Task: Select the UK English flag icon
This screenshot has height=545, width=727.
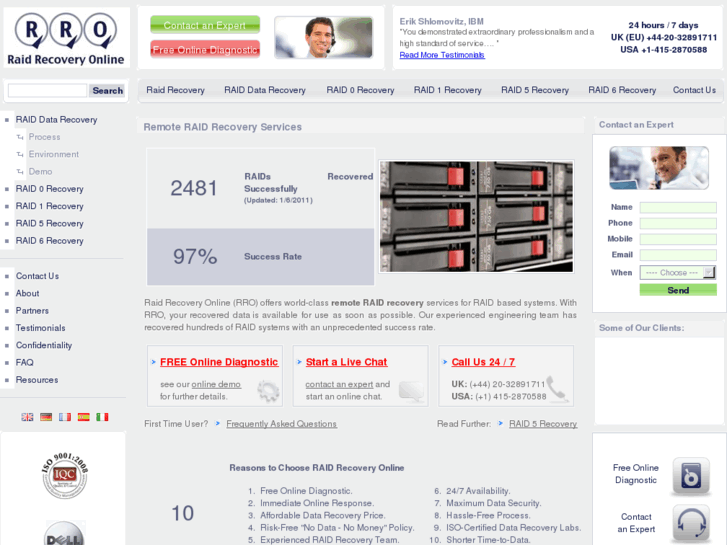Action: [x=27, y=417]
